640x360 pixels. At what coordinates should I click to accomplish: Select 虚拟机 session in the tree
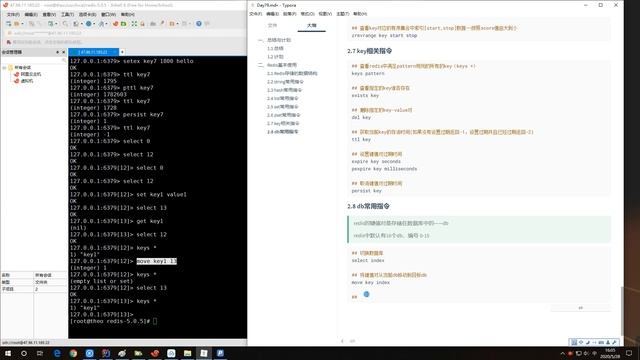coord(27,81)
